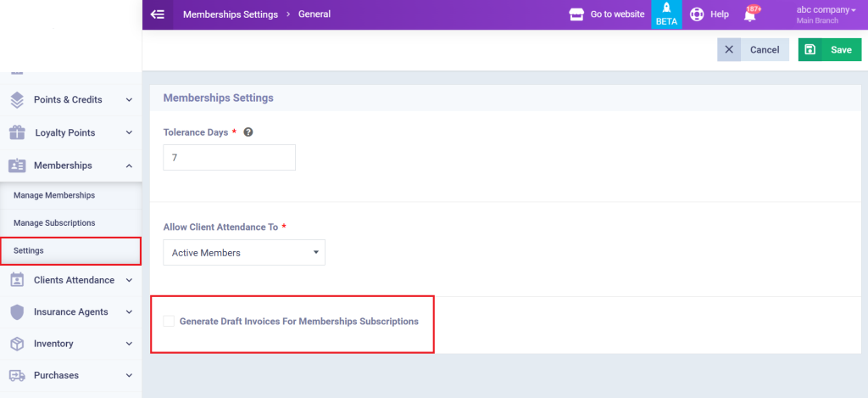This screenshot has height=398, width=868.
Task: Click the Loyalty Points gift icon
Action: click(x=17, y=132)
